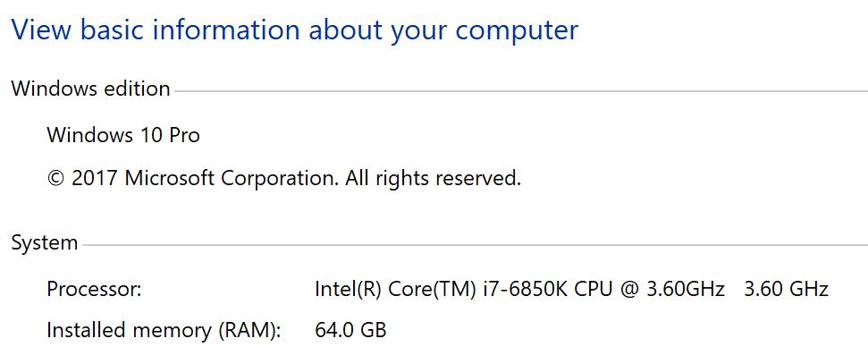Screen dimensions: 868x347
Task: Select the '64.0 GB' memory value
Action: (x=350, y=330)
